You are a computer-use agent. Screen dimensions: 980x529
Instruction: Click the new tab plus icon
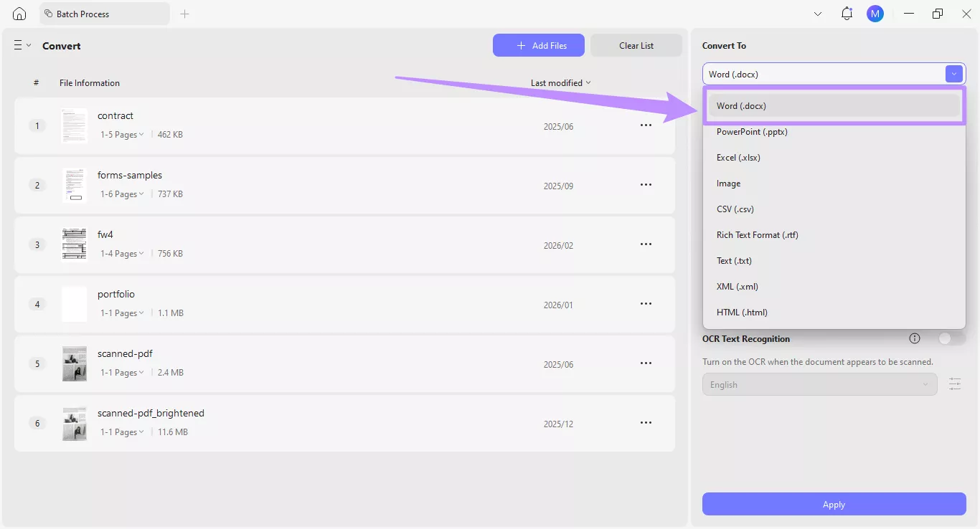pyautogui.click(x=184, y=13)
